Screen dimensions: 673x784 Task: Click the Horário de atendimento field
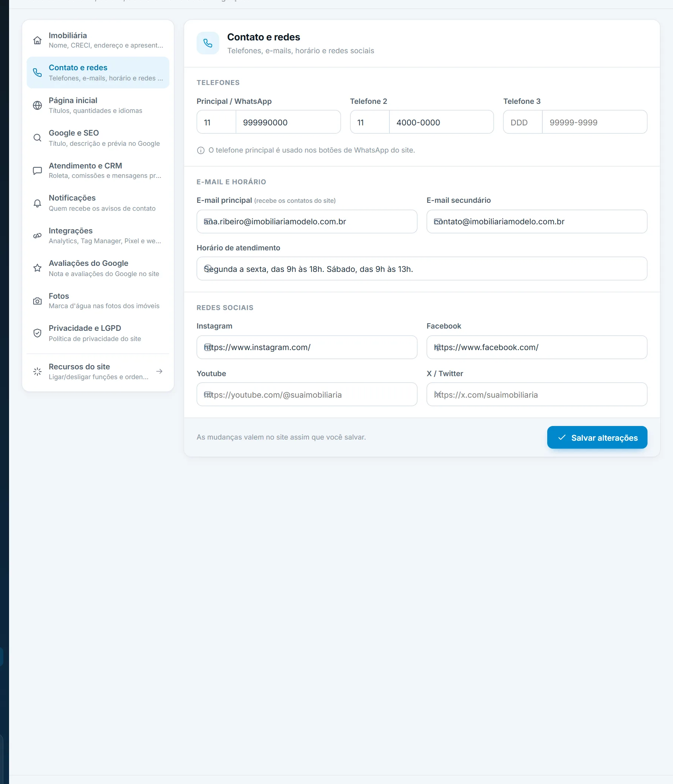click(x=422, y=269)
